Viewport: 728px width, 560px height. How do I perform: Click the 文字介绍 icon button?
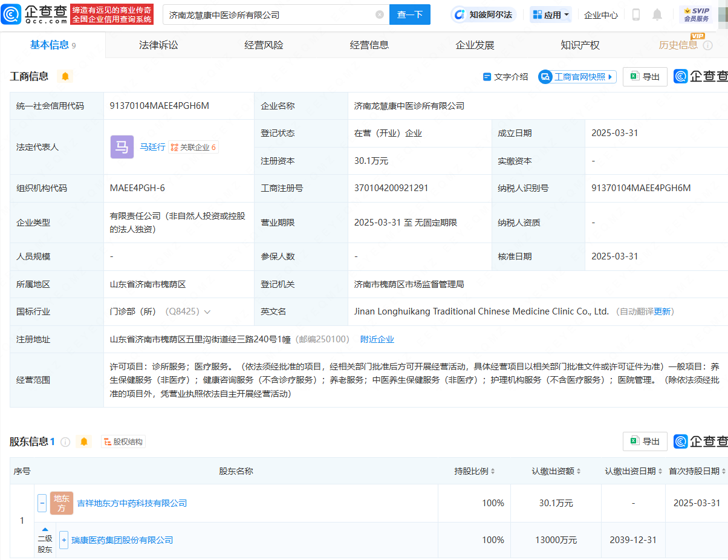[505, 77]
